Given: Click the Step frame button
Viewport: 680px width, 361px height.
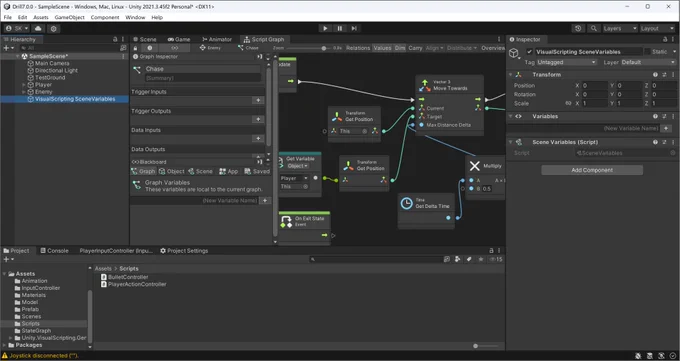Looking at the screenshot, I should [x=354, y=28].
